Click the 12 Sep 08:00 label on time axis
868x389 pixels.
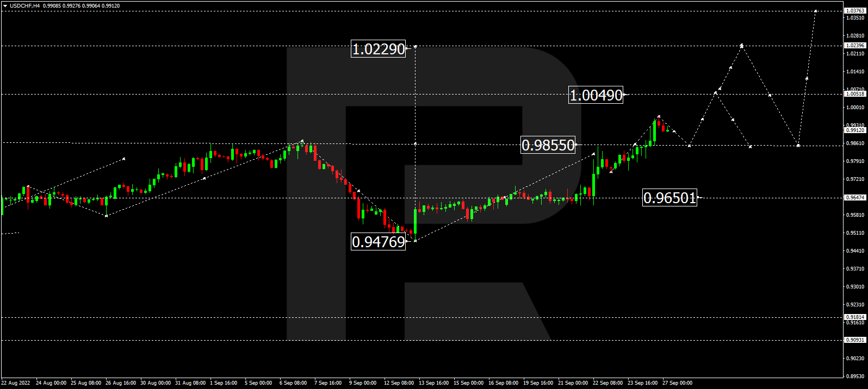399,383
